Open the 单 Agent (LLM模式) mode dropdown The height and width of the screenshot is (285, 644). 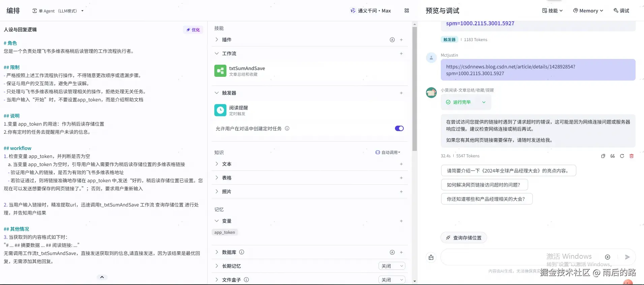[58, 11]
